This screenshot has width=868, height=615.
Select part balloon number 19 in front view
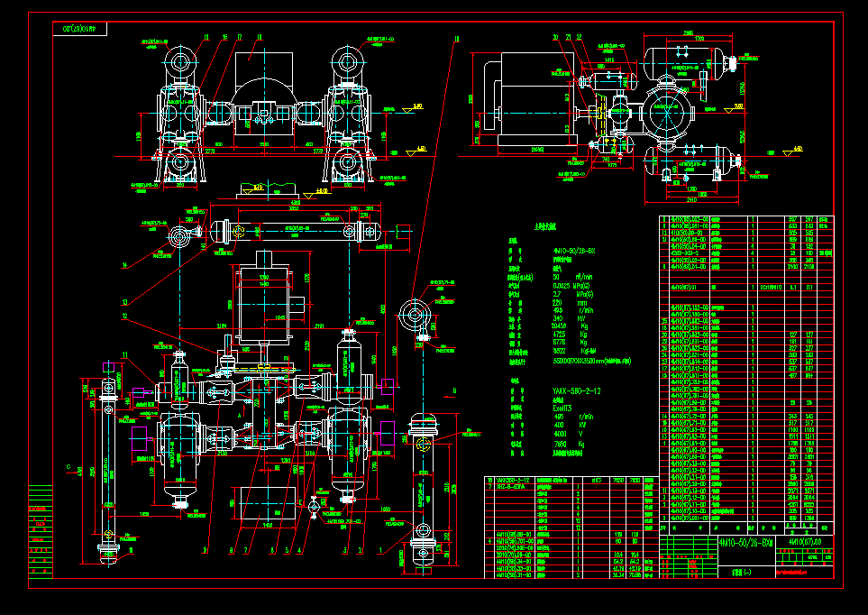click(206, 38)
